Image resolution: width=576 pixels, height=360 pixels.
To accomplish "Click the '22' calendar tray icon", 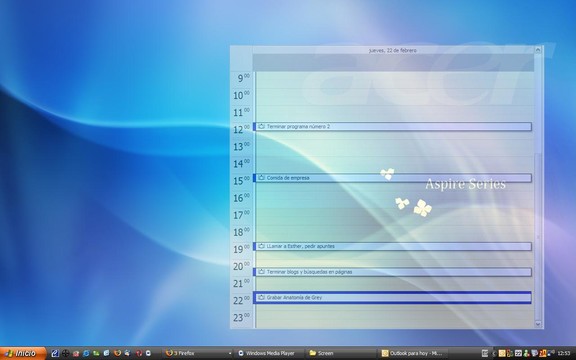I will pyautogui.click(x=518, y=353).
